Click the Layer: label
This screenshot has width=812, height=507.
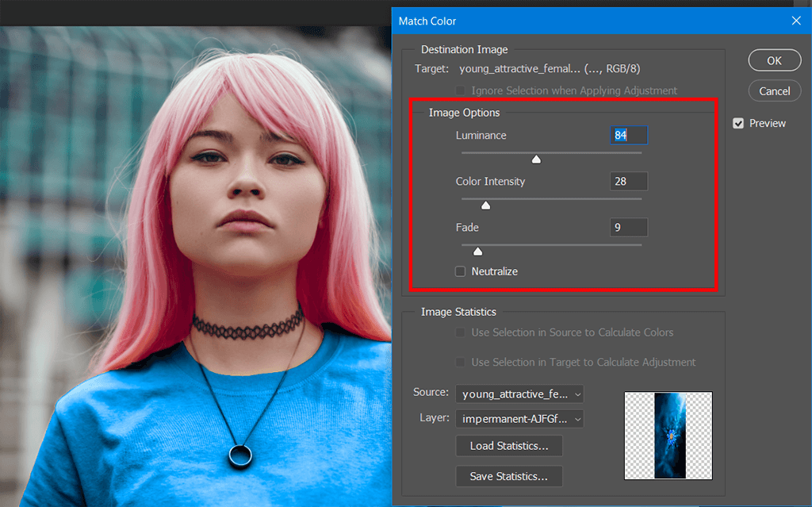tap(435, 418)
